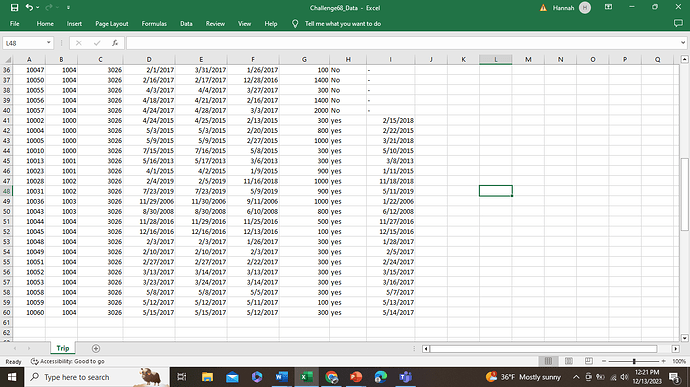Click the Insert Function fx icon
Screen dimensions: 690x387
(115, 43)
